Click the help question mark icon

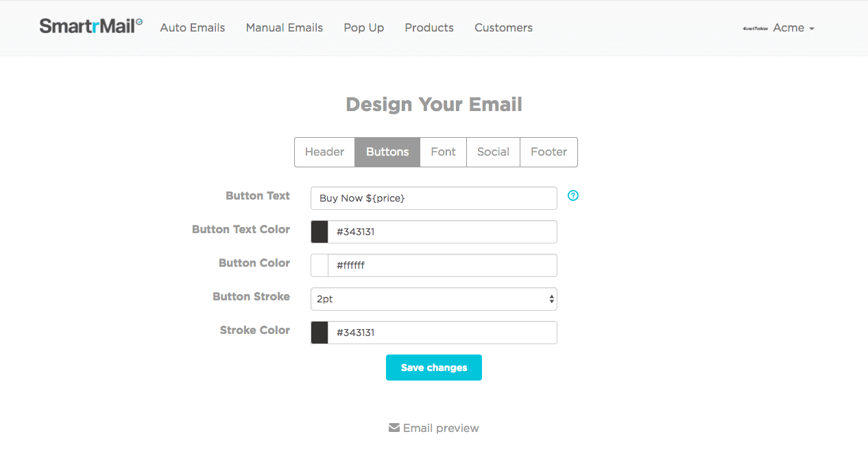point(573,195)
